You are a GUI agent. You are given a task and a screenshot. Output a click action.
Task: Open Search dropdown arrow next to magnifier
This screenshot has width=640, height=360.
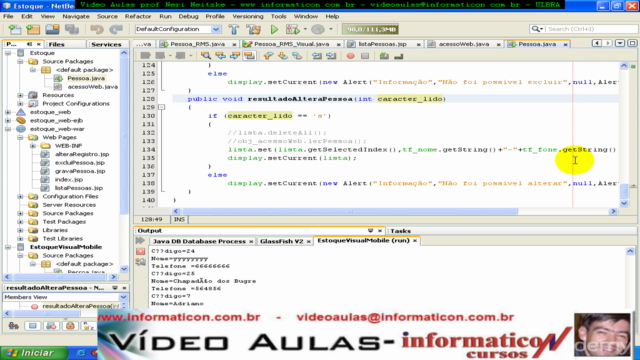click(542, 29)
